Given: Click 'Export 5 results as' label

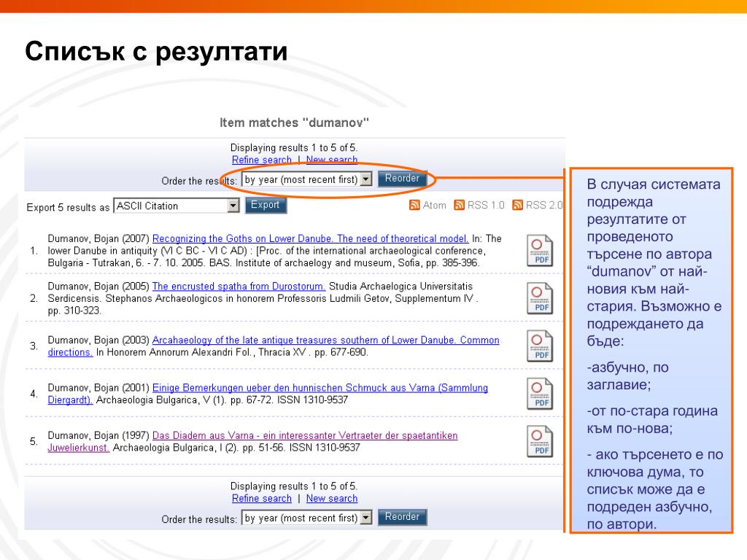Looking at the screenshot, I should pyautogui.click(x=68, y=208).
